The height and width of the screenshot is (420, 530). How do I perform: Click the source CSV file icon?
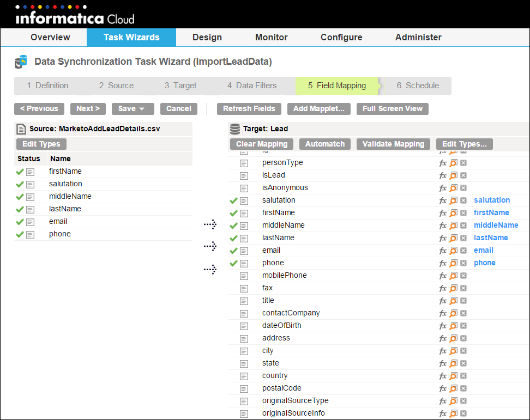(x=21, y=129)
